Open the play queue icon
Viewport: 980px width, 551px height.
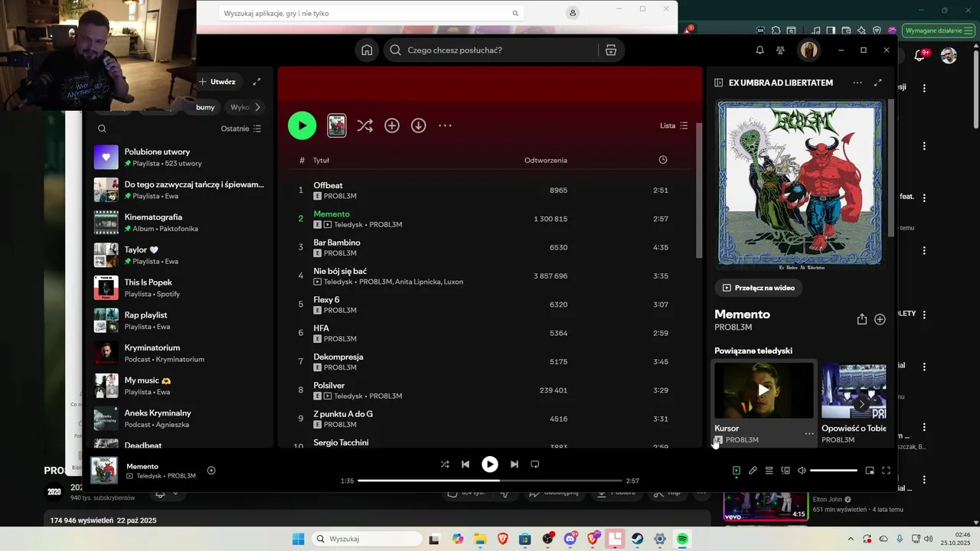pyautogui.click(x=769, y=471)
